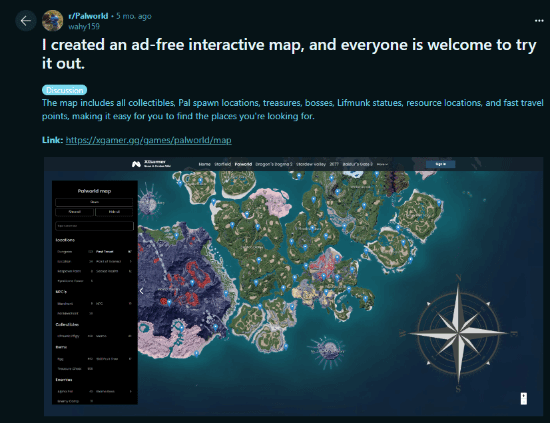Toggle the Alpha Pal enemies filter

click(74, 391)
